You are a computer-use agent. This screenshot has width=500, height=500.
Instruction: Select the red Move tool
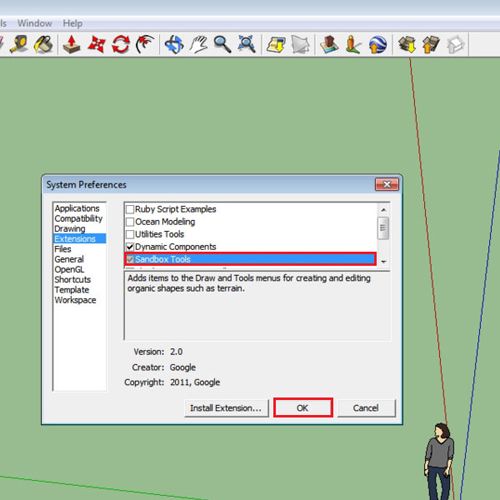pos(96,44)
